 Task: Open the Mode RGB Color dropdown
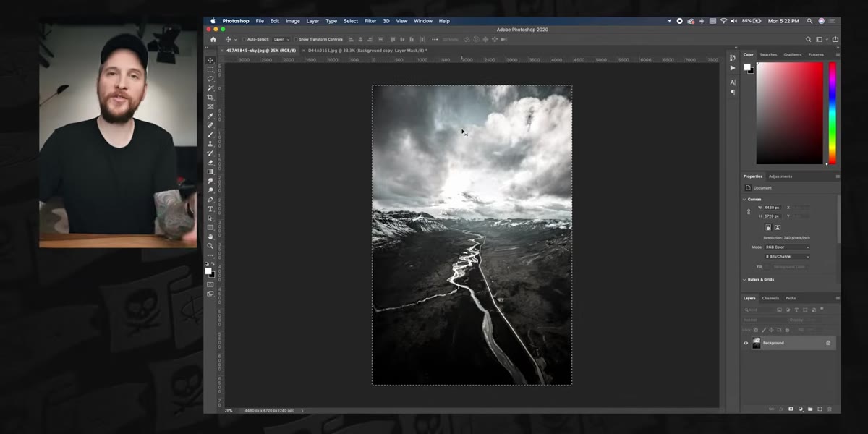click(787, 247)
